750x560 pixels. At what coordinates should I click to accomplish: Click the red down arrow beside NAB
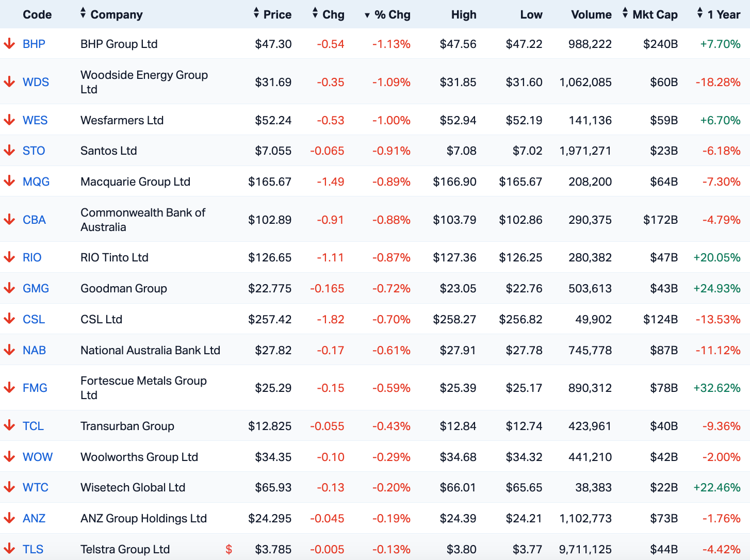point(9,350)
